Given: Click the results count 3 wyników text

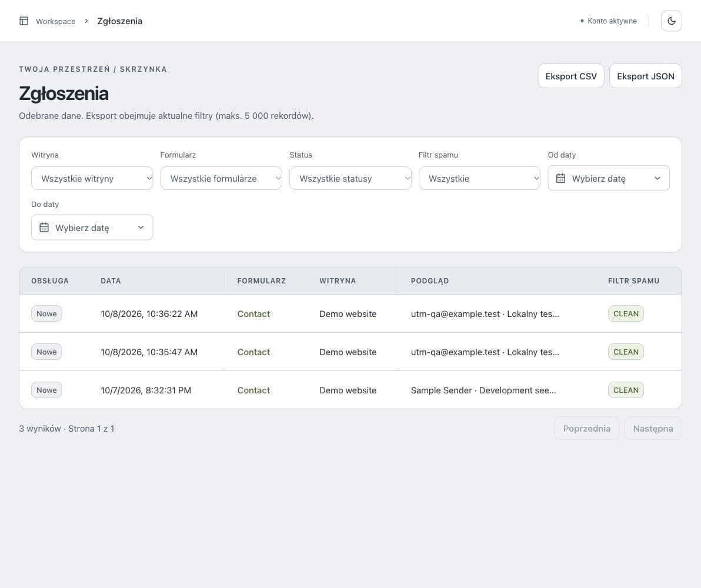Looking at the screenshot, I should [x=40, y=429].
